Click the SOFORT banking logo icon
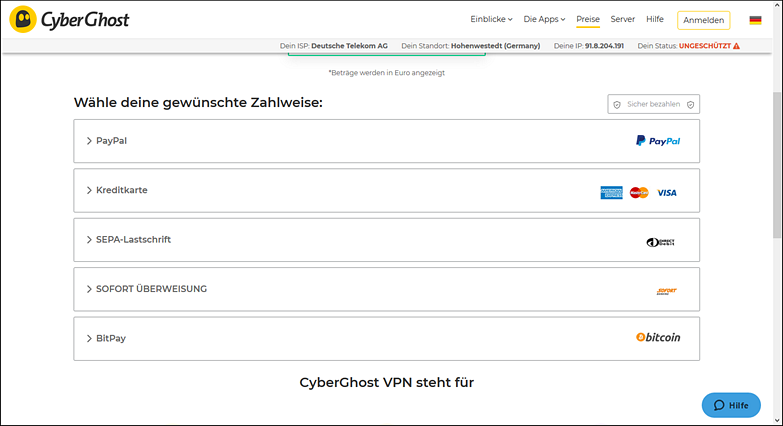The image size is (783, 426). coord(667,291)
